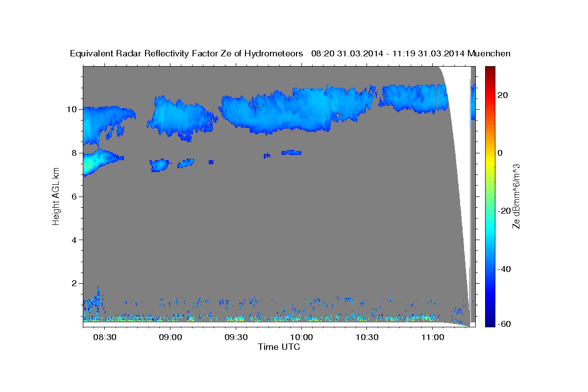
Task: Click the 'Time UTC' axis label
Action: pos(279,347)
